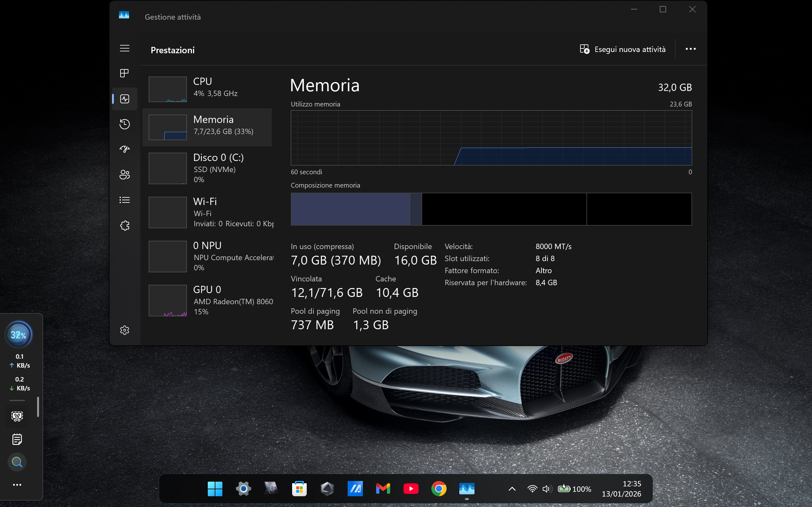Open Startup apps gauge icon
The image size is (812, 507).
point(124,149)
